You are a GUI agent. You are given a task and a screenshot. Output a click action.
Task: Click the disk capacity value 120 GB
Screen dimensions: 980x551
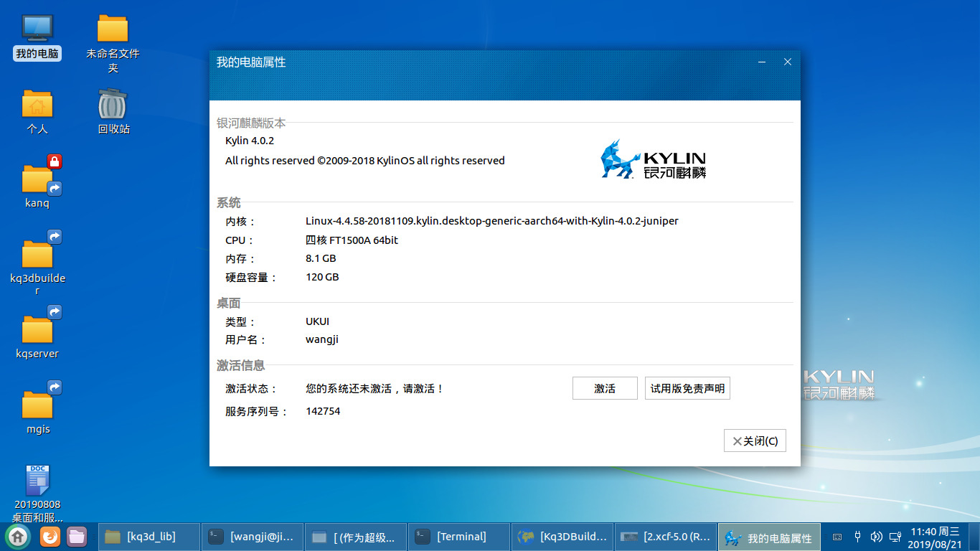click(x=322, y=277)
